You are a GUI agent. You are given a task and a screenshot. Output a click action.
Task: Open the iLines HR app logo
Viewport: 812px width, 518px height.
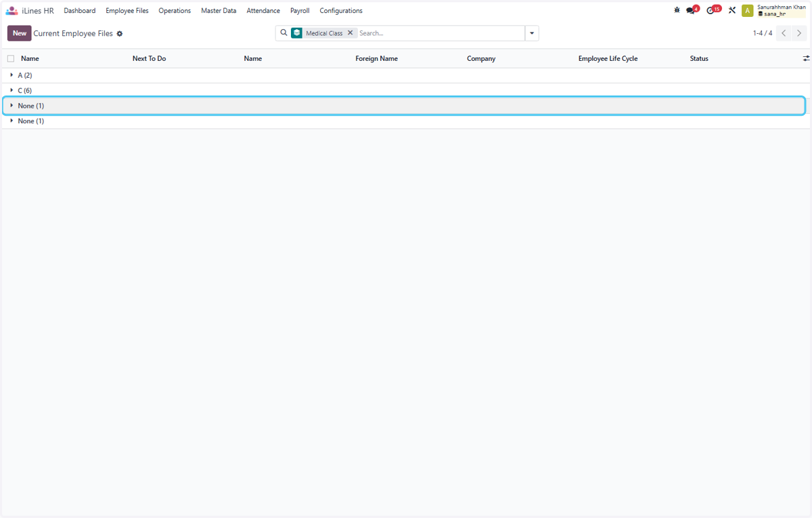[x=12, y=11]
